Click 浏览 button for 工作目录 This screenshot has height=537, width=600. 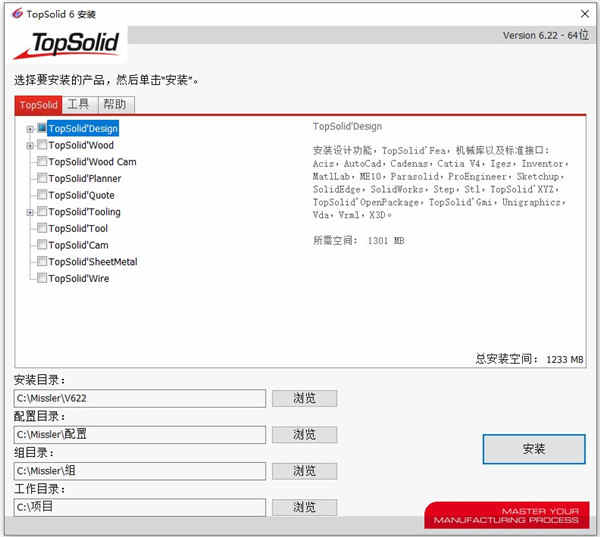[x=305, y=507]
